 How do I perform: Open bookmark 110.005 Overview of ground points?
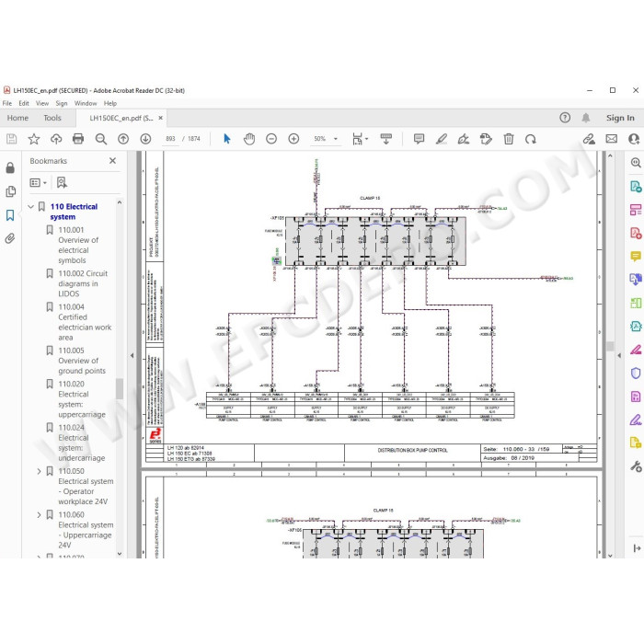tap(82, 361)
